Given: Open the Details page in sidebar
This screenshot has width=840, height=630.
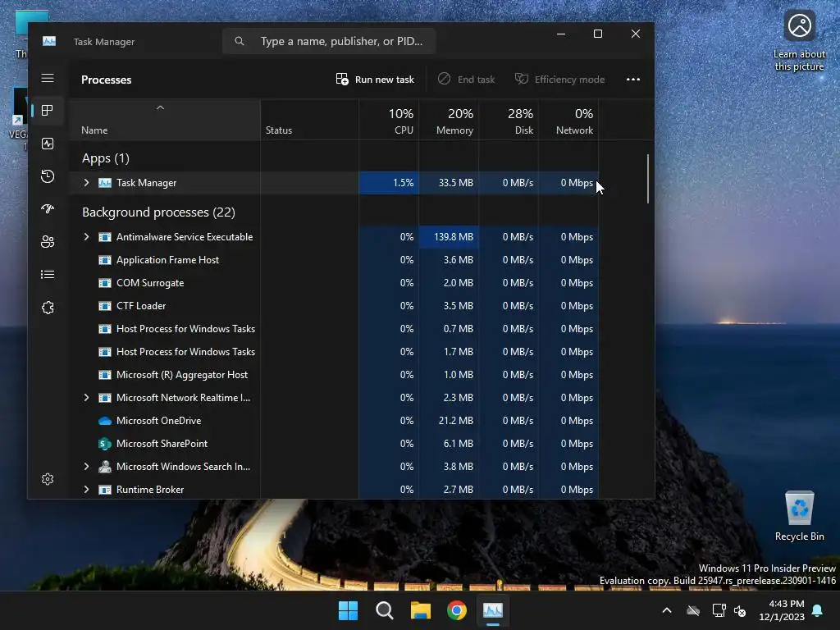Looking at the screenshot, I should click(x=47, y=274).
